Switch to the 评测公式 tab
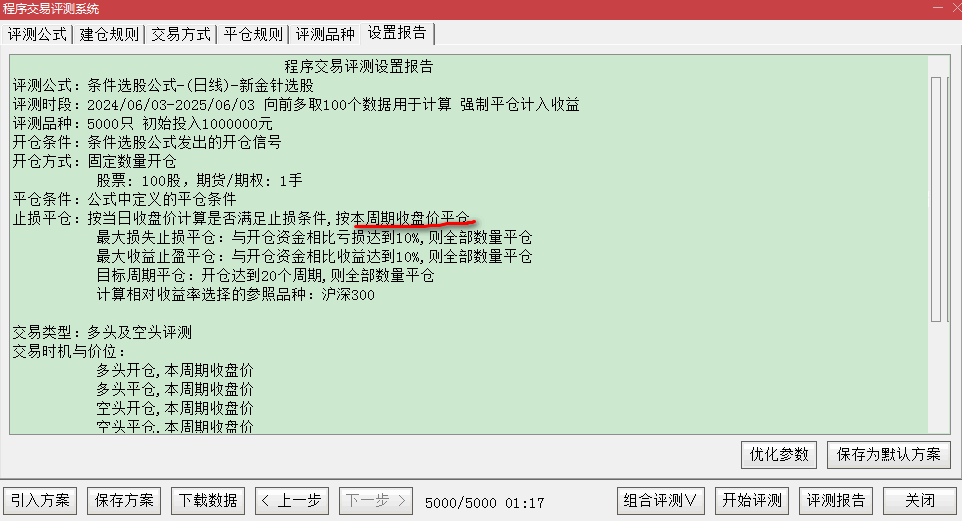This screenshot has width=962, height=521. pyautogui.click(x=37, y=34)
